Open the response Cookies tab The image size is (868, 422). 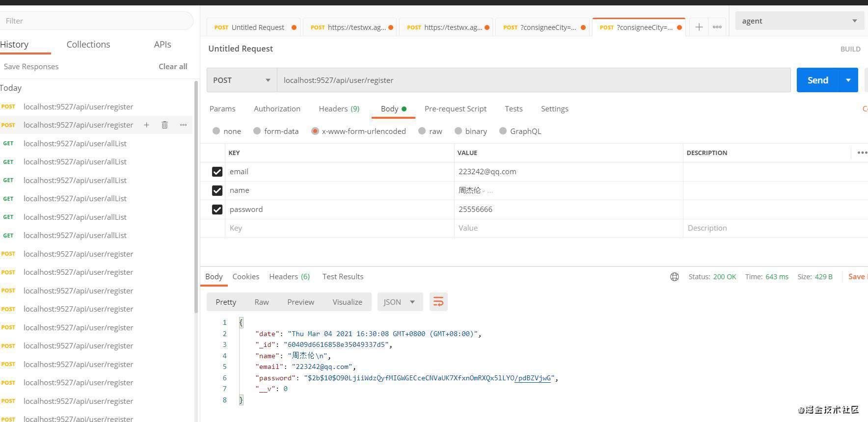(x=245, y=277)
